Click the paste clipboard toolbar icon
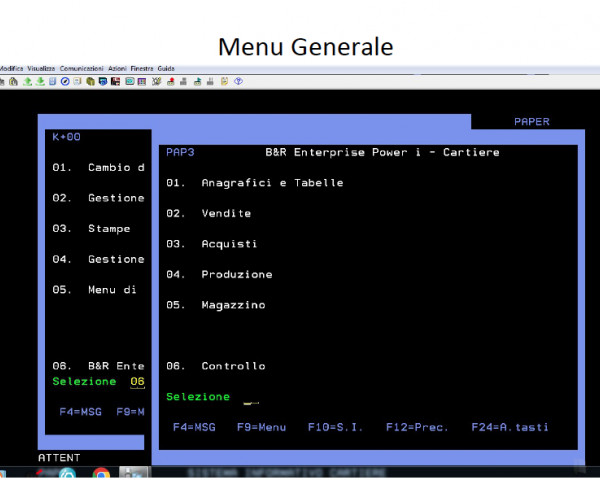 (13, 82)
